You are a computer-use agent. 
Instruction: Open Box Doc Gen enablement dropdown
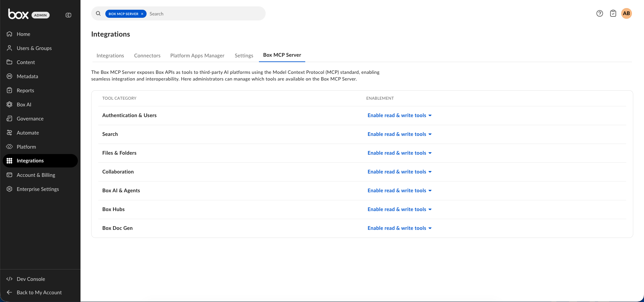click(x=399, y=228)
